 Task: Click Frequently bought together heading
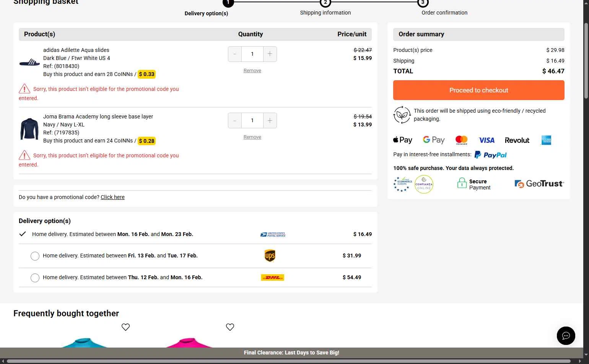coord(66,314)
